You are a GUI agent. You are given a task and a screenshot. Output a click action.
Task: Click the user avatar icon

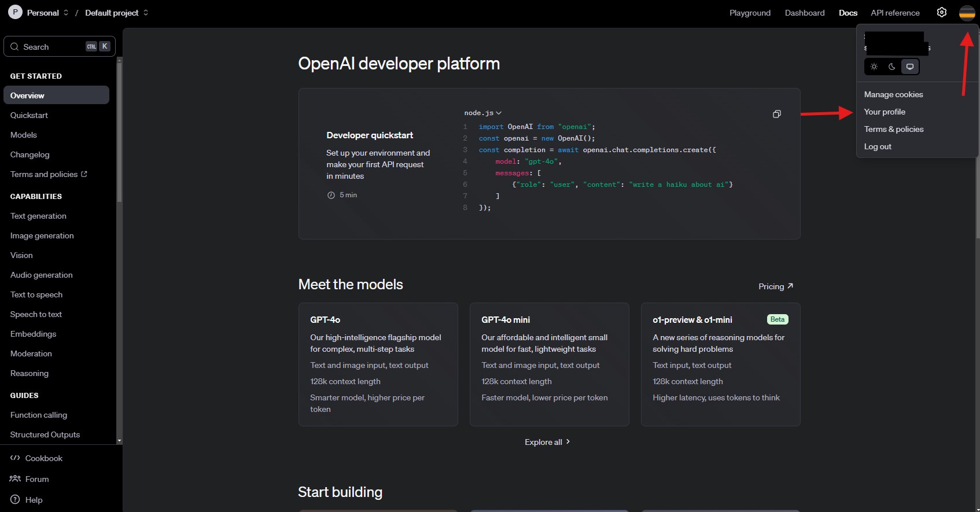tap(967, 13)
